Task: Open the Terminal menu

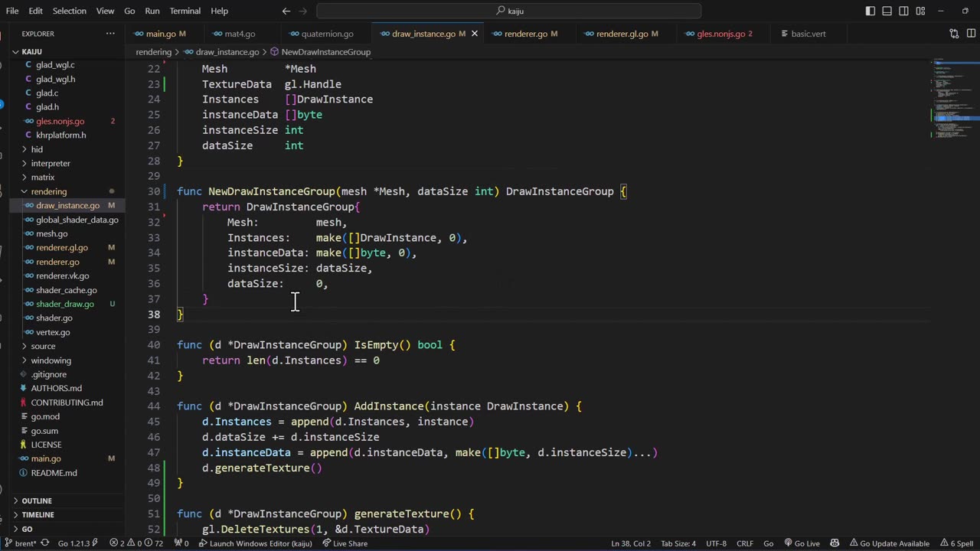Action: point(185,11)
